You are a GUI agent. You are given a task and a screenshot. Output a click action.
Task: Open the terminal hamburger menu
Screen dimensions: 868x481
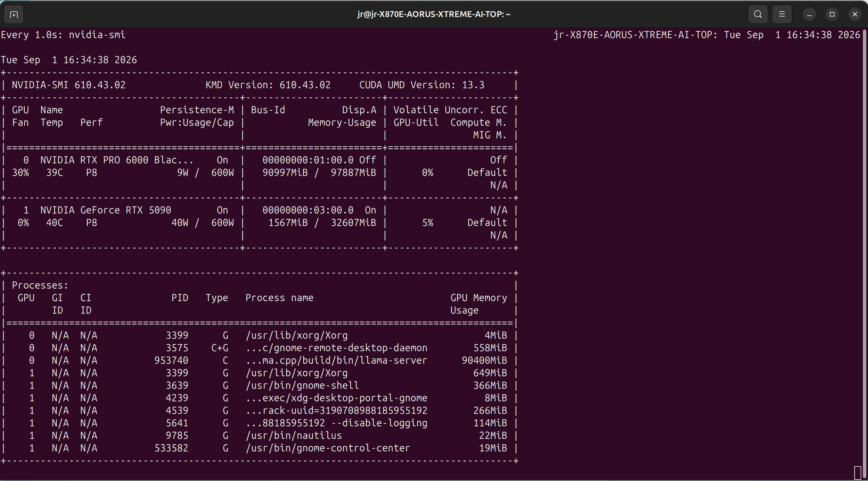coord(782,14)
